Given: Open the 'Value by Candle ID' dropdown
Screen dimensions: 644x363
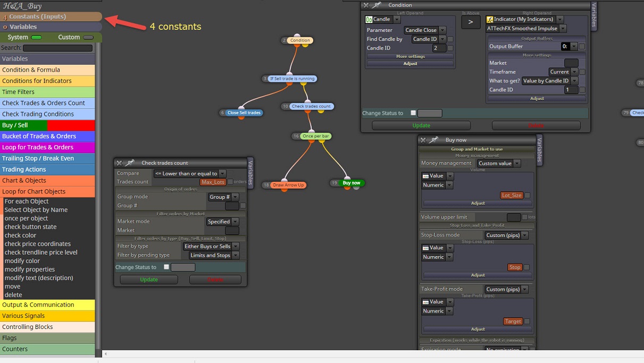Looking at the screenshot, I should click(550, 81).
